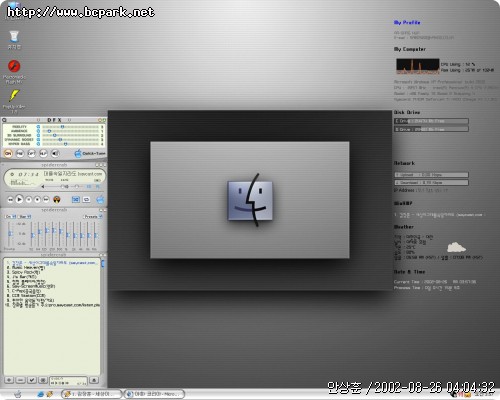
Task: Select playlist entry 2 Music Heaven
Action: pos(26,268)
